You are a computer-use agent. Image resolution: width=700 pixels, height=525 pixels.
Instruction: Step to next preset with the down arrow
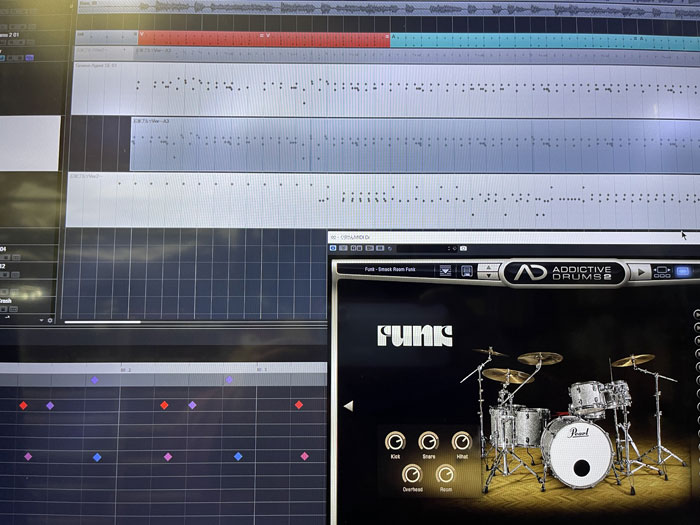[488, 275]
